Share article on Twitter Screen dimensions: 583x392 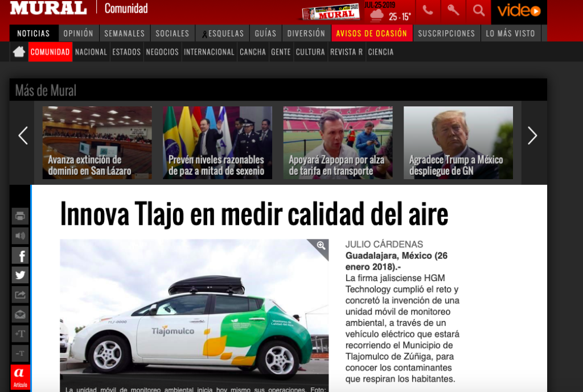coord(20,275)
